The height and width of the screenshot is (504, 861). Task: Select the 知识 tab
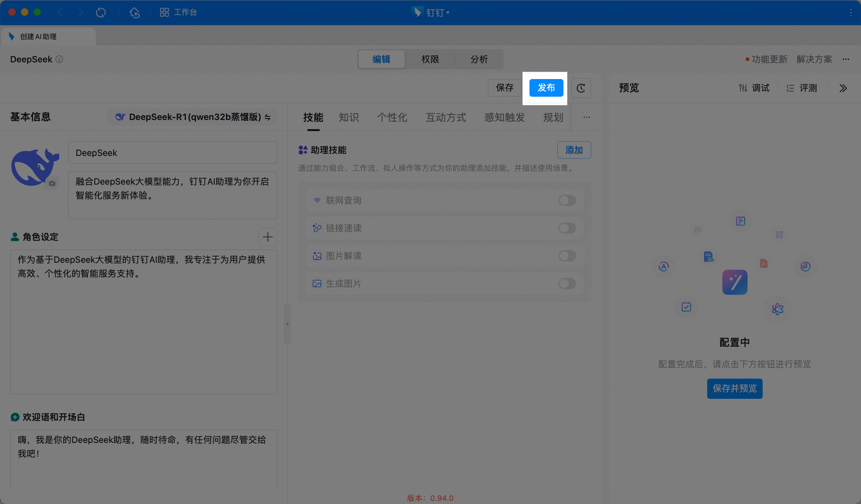349,117
